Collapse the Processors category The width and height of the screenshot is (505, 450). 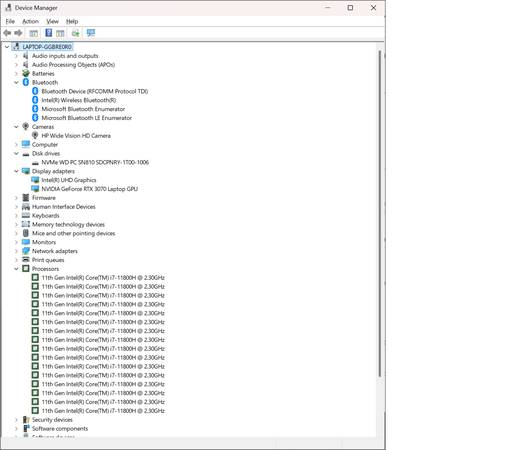[x=16, y=269]
